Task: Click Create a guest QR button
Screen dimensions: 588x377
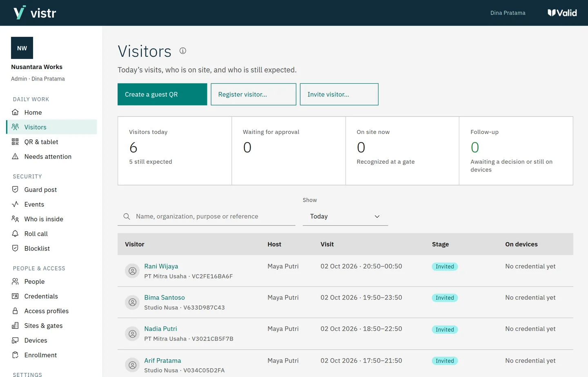Action: pyautogui.click(x=162, y=94)
